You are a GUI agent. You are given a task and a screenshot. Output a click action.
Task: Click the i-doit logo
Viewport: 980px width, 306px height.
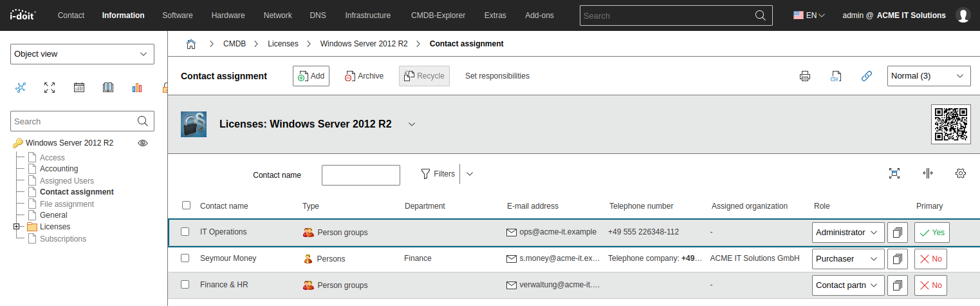(23, 15)
